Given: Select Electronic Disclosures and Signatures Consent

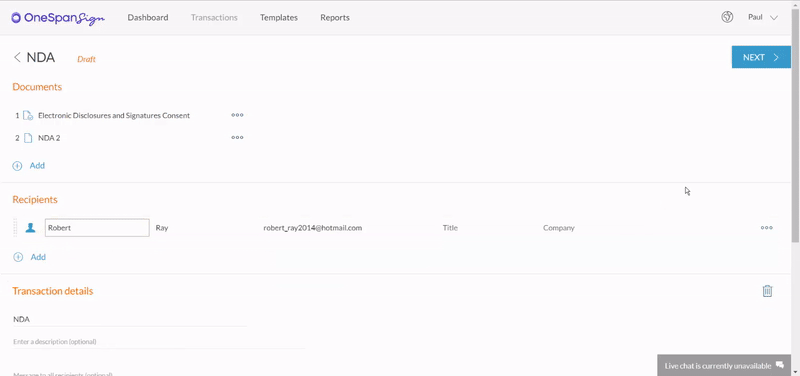Looking at the screenshot, I should pos(114,116).
